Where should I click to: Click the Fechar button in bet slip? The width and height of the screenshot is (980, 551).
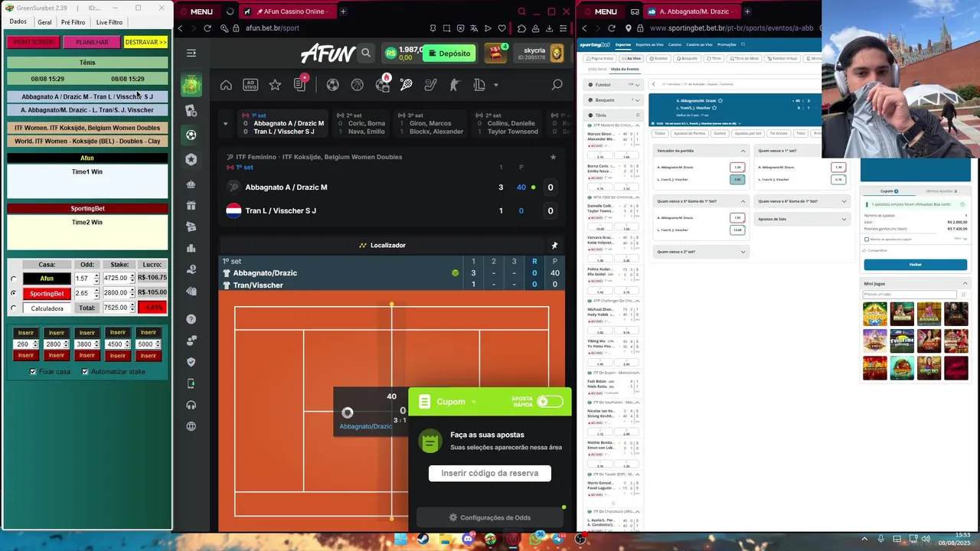click(916, 265)
